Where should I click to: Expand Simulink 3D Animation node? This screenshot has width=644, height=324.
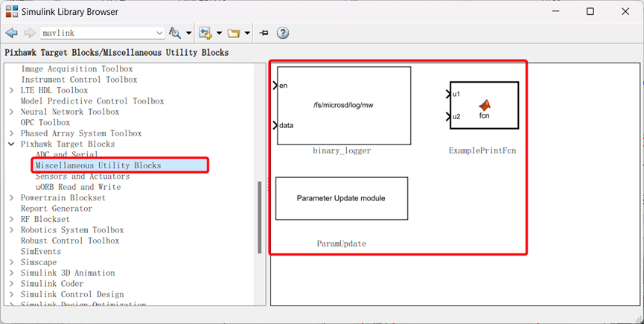(11, 273)
